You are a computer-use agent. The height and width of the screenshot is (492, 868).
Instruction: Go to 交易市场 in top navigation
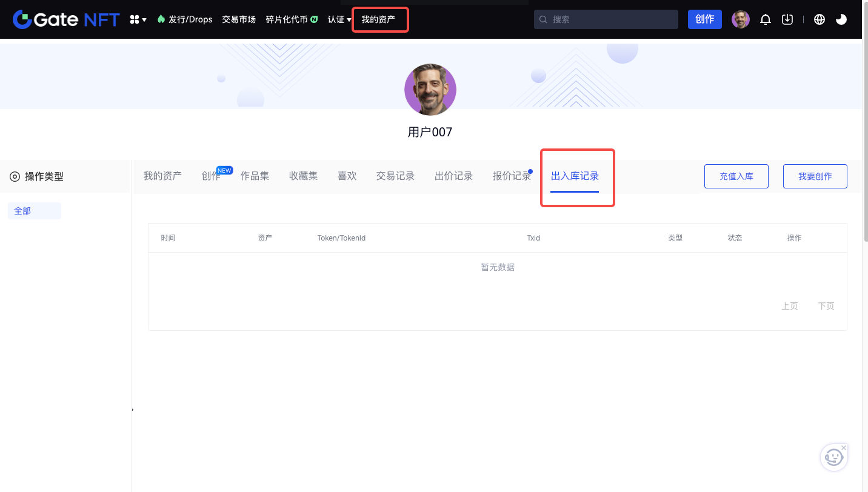[239, 19]
